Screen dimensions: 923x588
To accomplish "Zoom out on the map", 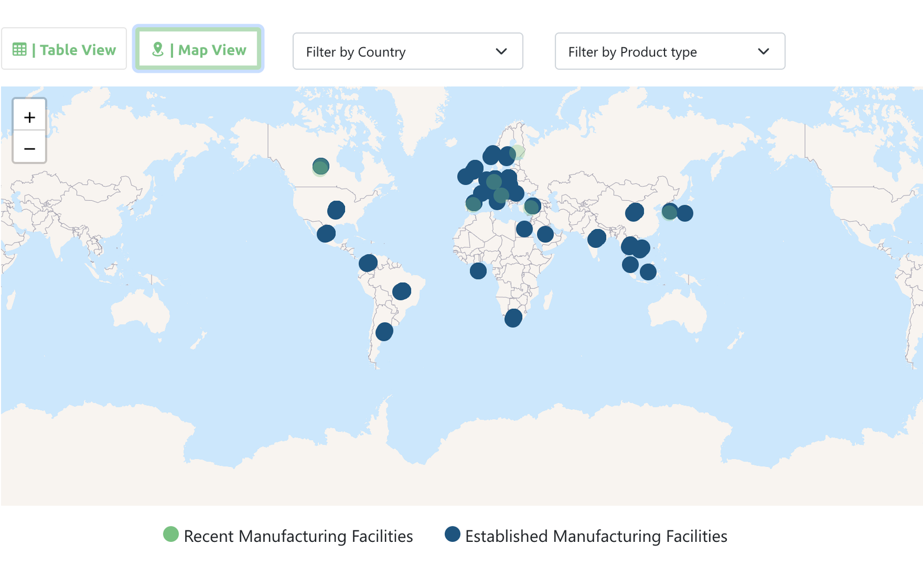I will click(x=29, y=148).
